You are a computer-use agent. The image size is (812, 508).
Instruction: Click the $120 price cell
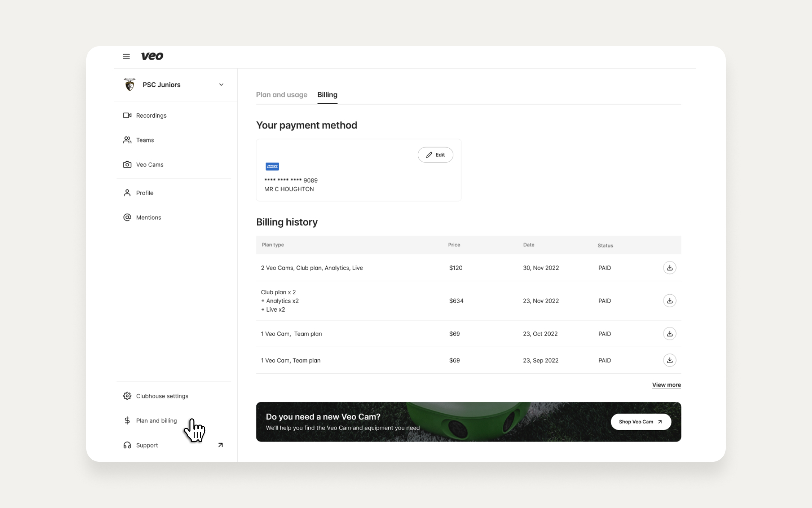click(x=455, y=268)
